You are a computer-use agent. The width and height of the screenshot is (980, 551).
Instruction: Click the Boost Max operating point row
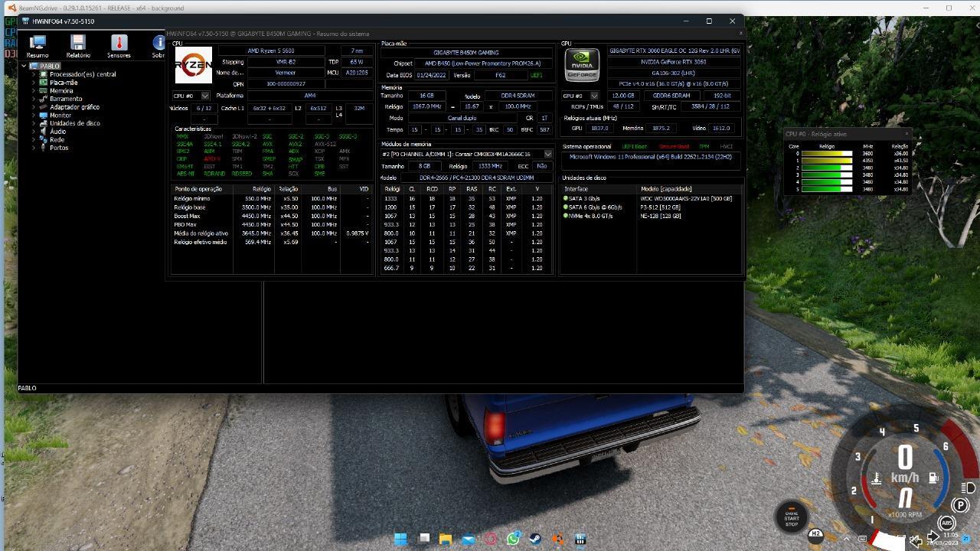point(272,216)
